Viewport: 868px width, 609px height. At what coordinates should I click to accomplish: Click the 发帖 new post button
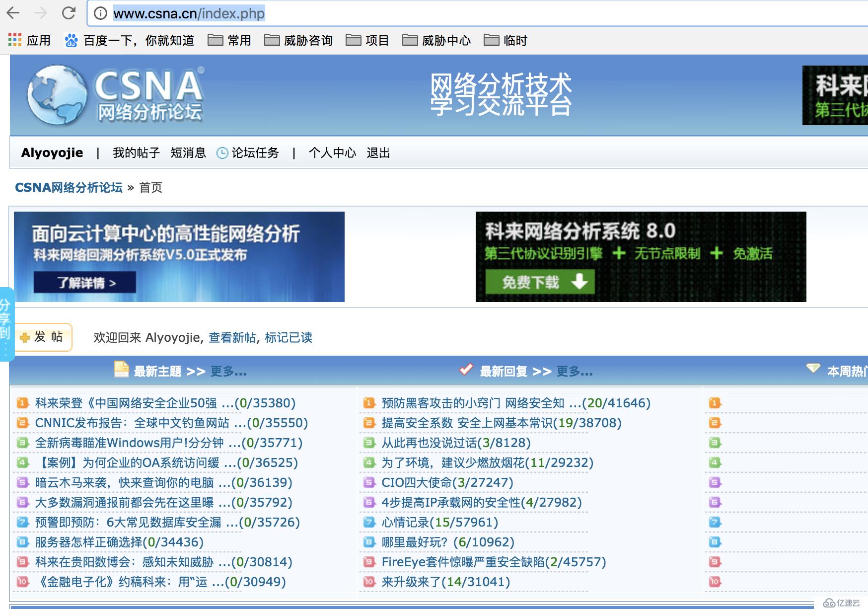(x=43, y=337)
